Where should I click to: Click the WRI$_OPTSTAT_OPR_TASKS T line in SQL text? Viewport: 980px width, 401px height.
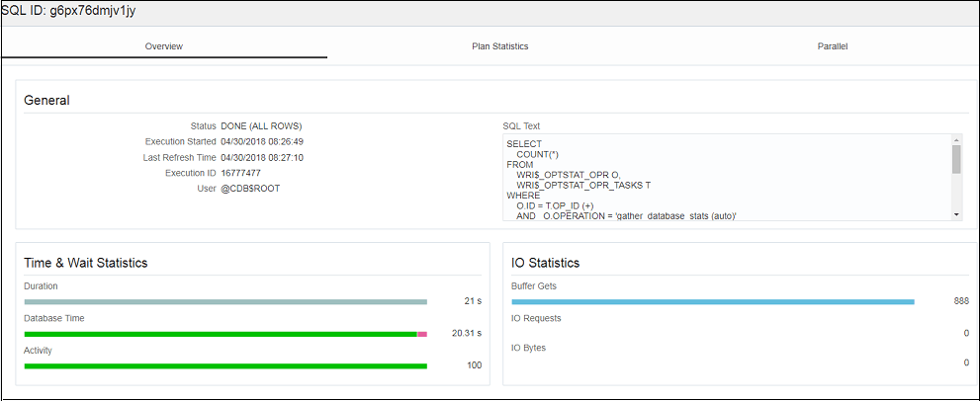pyautogui.click(x=583, y=186)
